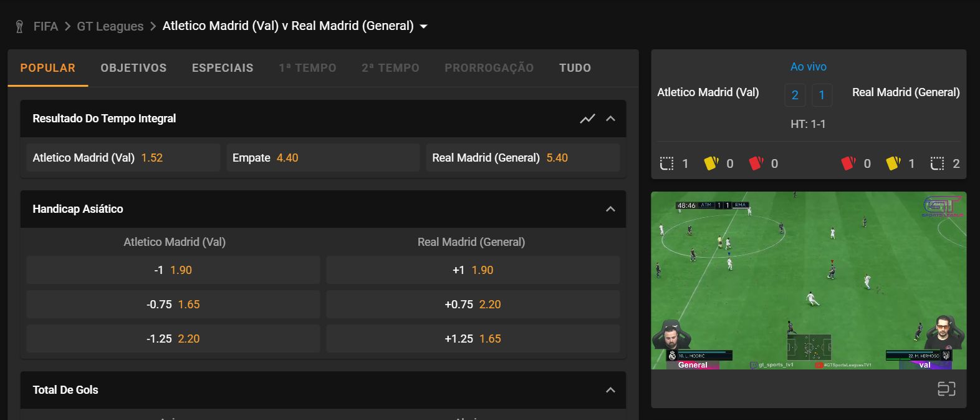Click Real Madrid's red card icon

848,163
